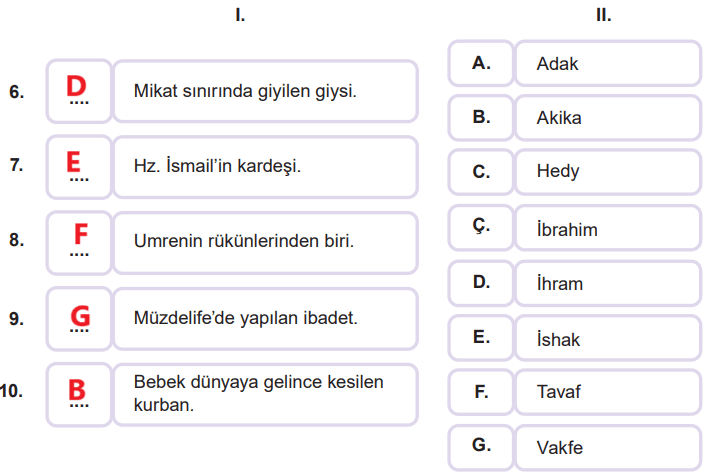The width and height of the screenshot is (717, 473).
Task: Select the clue 'Hz. İsmail'in kardeşi'
Action: (x=264, y=166)
